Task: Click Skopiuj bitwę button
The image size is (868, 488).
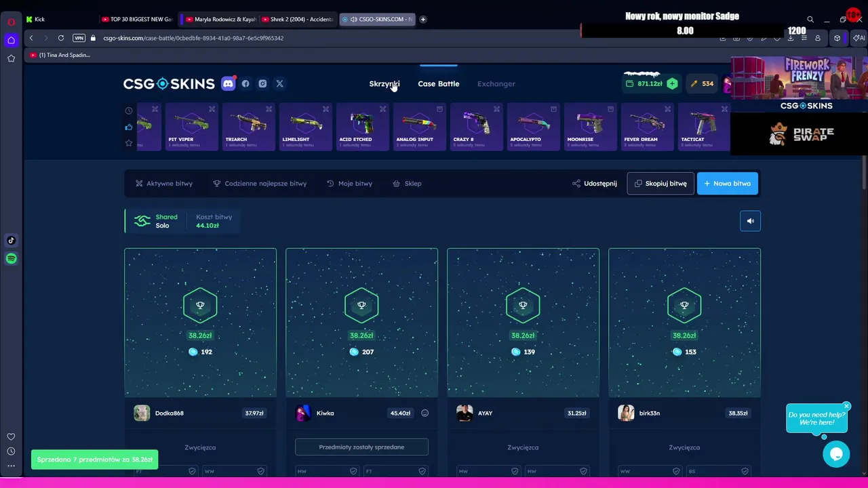Action: (660, 184)
